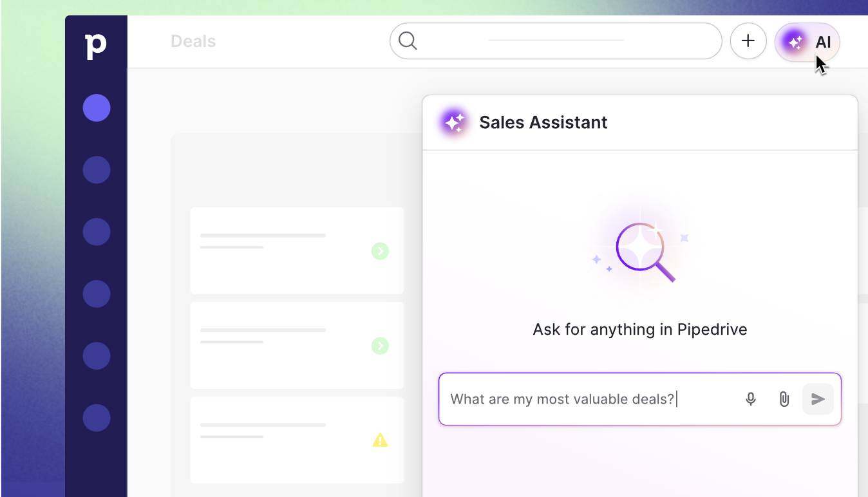Select the 'Deals' page title
Screen dimensions: 868x497
point(193,41)
